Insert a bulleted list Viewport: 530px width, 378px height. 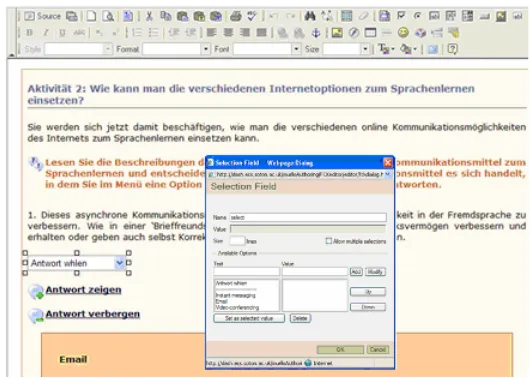[x=153, y=33]
